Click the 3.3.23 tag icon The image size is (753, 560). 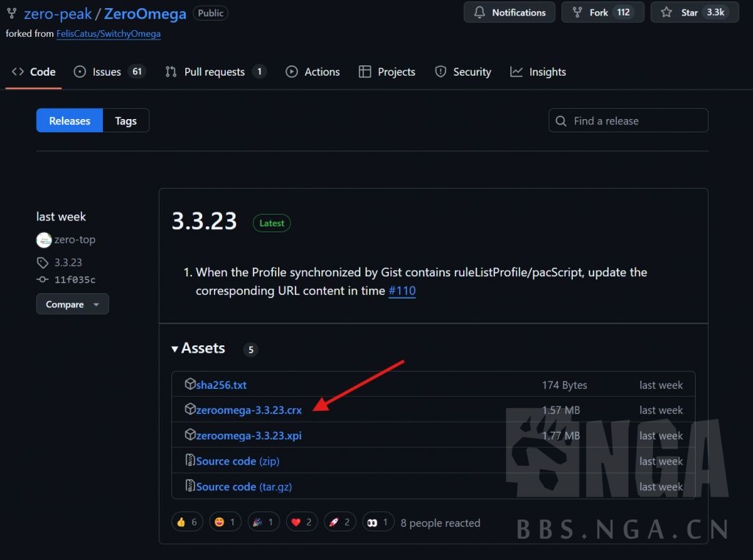click(x=43, y=262)
